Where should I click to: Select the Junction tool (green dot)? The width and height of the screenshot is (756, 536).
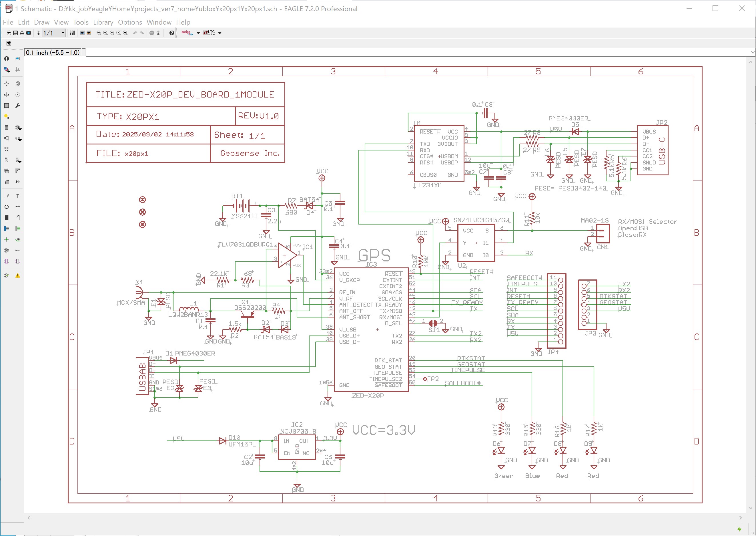click(6, 240)
